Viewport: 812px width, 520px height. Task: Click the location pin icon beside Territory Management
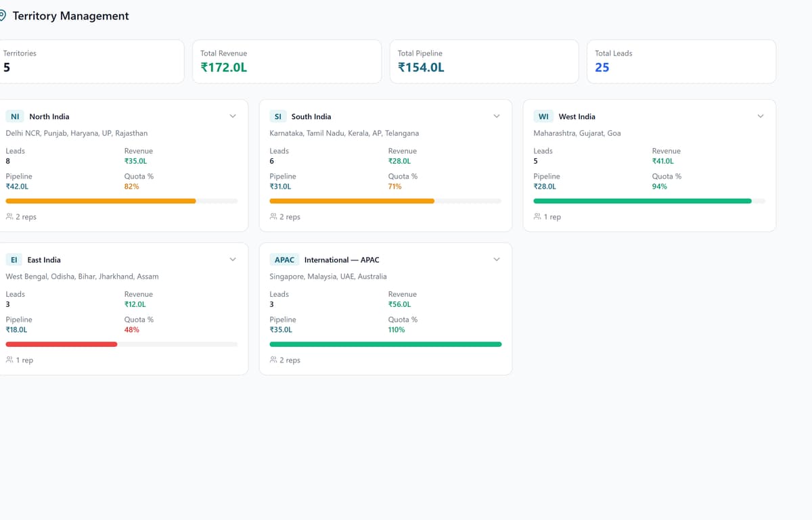click(x=2, y=16)
